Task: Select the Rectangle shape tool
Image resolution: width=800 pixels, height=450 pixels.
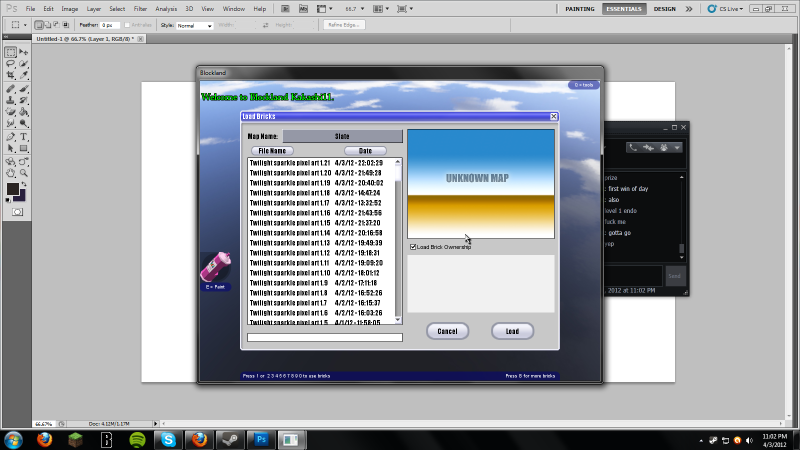Action: [23, 148]
